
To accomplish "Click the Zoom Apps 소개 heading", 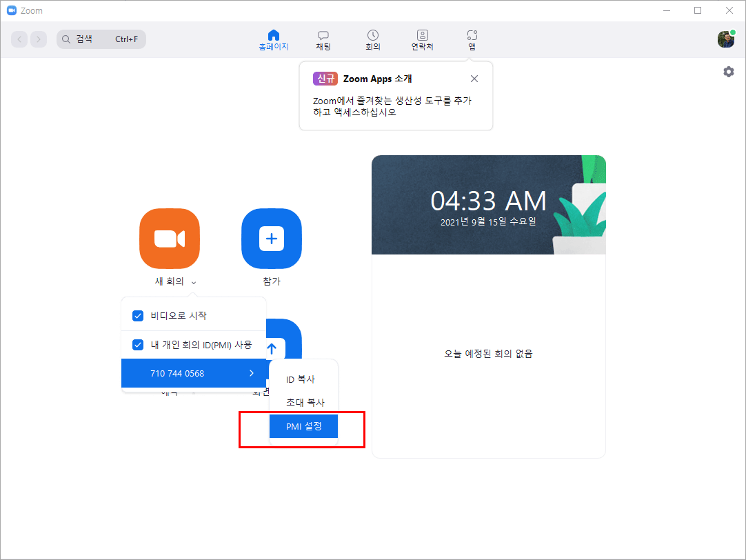I will click(378, 79).
